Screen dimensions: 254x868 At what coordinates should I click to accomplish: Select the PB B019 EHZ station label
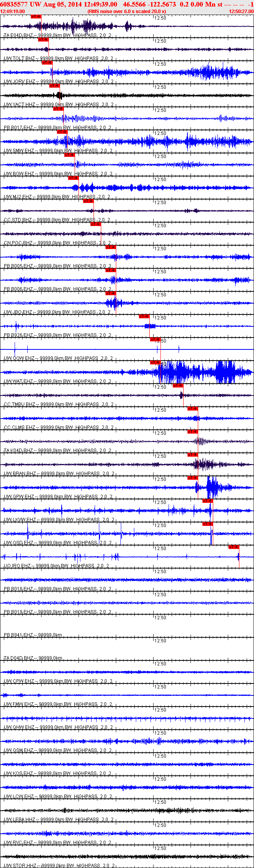pos(58,612)
